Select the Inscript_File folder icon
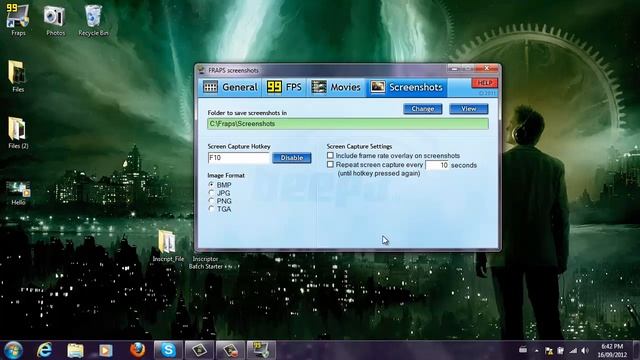640x360 pixels. click(168, 245)
